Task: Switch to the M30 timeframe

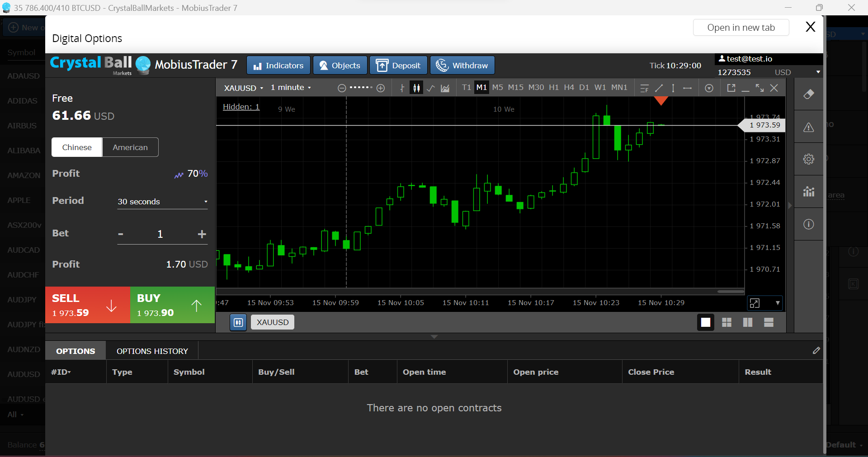Action: coord(536,88)
